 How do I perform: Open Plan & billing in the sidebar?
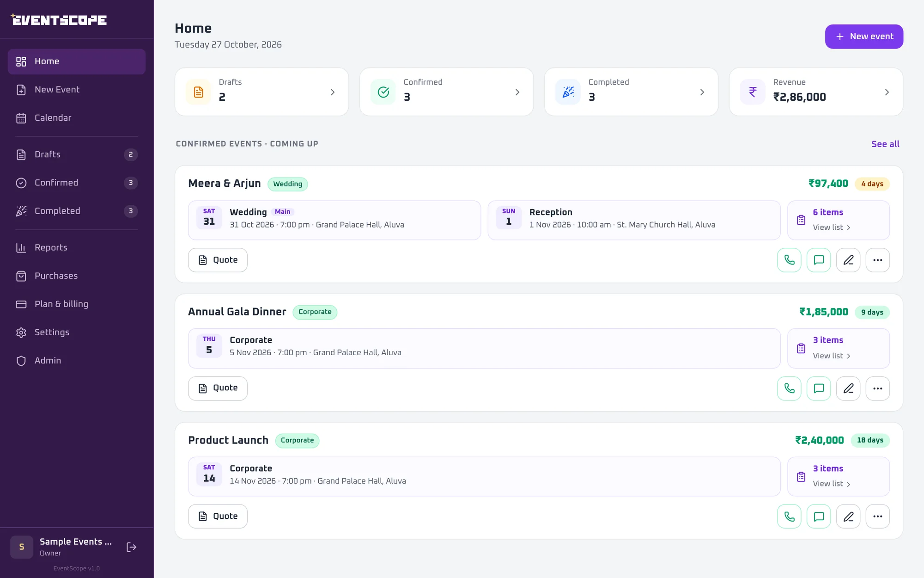77,304
